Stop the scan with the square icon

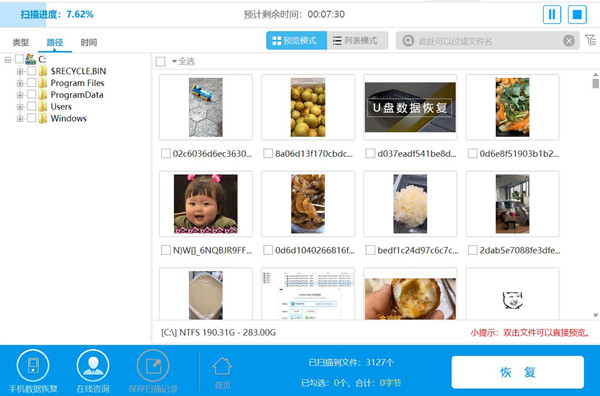click(x=577, y=15)
